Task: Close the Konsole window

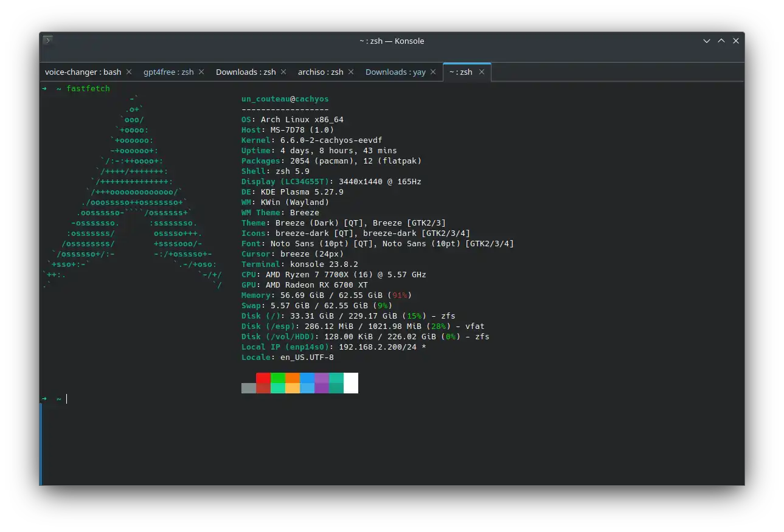Action: tap(736, 41)
